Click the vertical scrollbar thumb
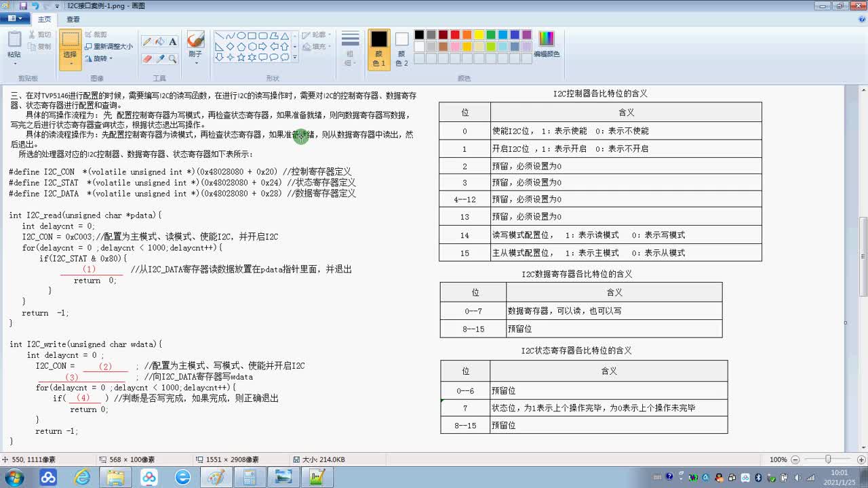This screenshot has height=488, width=868. [x=863, y=257]
